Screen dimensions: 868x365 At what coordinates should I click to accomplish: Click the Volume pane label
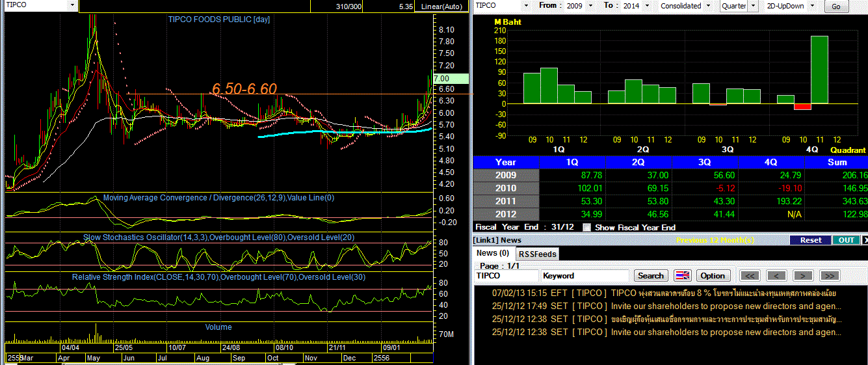pos(218,327)
